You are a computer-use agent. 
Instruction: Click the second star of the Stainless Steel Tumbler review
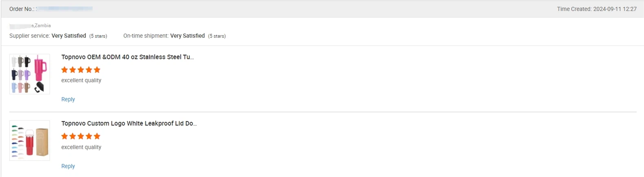click(73, 70)
